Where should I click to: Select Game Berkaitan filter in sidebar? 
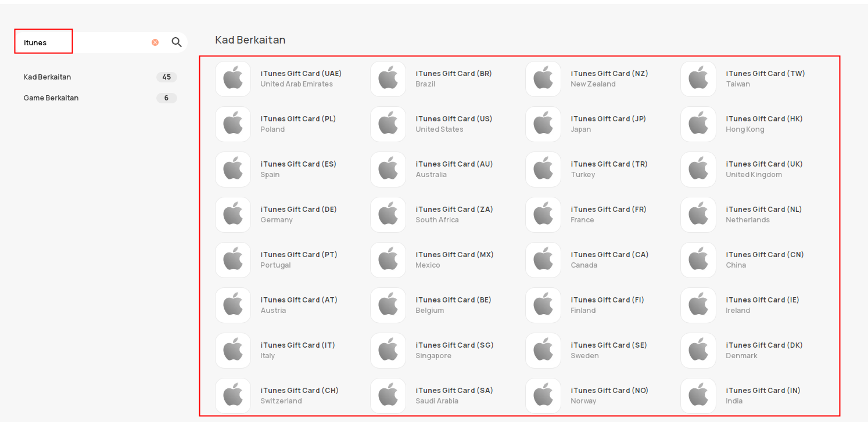(51, 98)
